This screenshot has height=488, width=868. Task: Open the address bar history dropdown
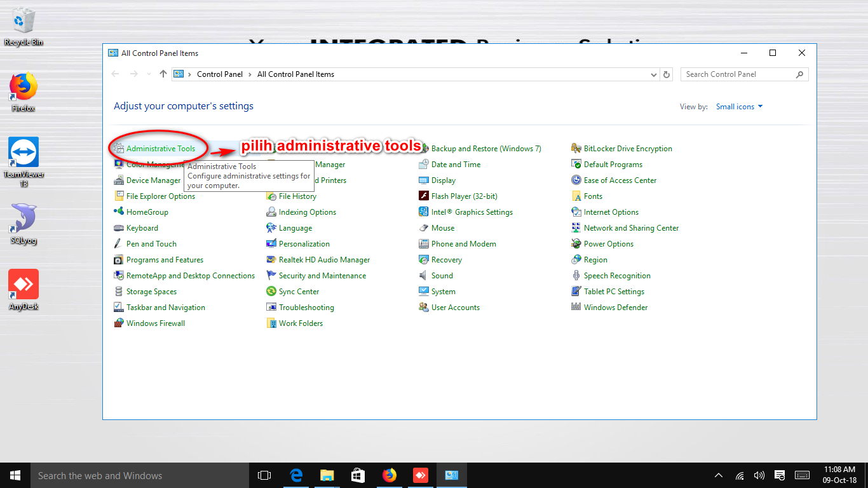[654, 74]
